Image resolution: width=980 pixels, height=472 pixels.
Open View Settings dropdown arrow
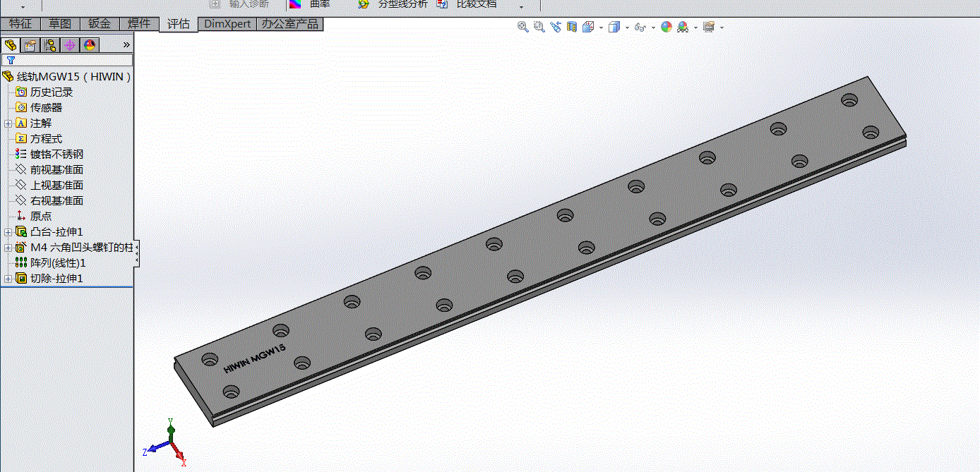tap(722, 28)
